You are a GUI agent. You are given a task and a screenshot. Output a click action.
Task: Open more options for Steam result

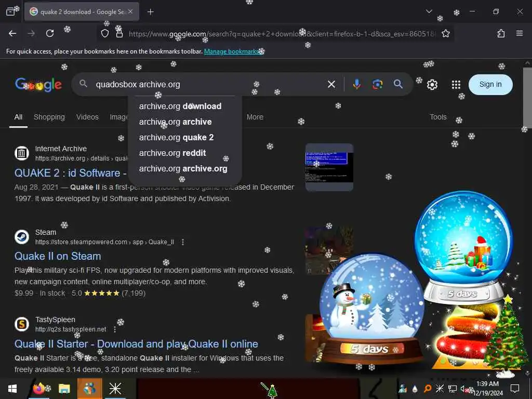[183, 242]
